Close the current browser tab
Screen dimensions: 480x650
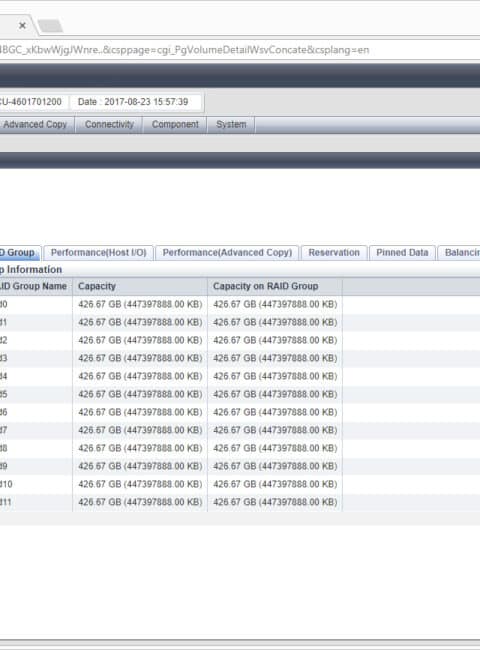pos(22,26)
